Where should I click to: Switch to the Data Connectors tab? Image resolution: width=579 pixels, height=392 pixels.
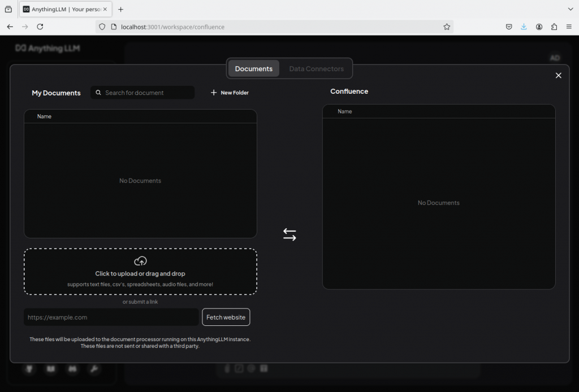click(x=316, y=69)
